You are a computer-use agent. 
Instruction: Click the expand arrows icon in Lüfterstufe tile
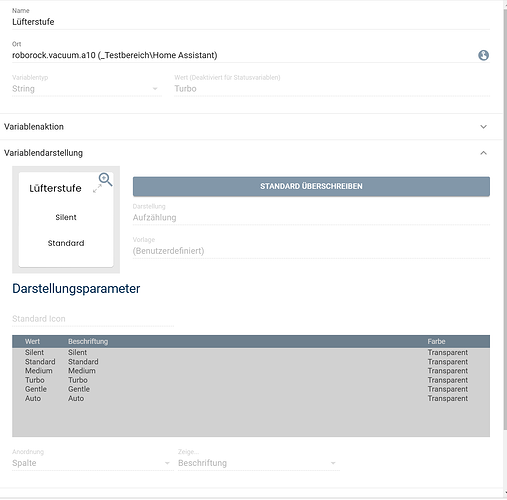(97, 189)
